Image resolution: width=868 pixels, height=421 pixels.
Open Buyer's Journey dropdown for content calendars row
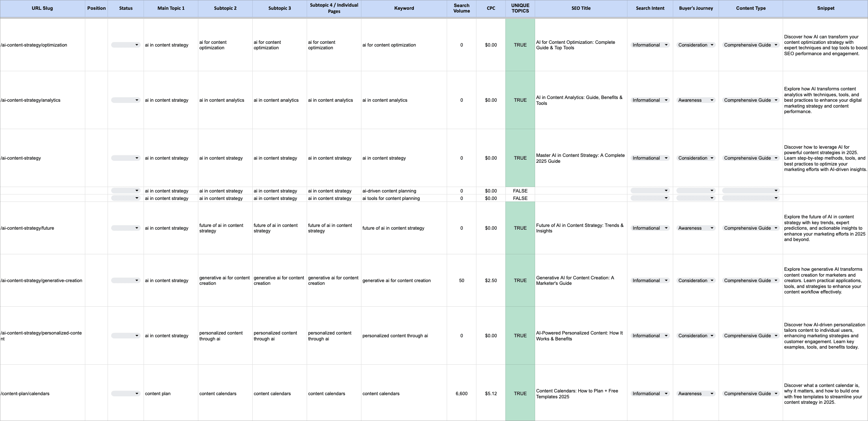point(695,394)
